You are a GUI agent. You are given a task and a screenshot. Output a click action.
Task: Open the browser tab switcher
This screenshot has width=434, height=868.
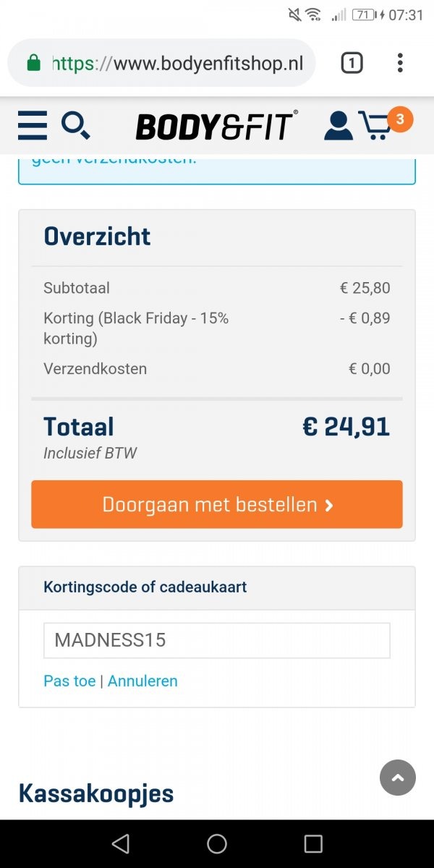point(352,64)
